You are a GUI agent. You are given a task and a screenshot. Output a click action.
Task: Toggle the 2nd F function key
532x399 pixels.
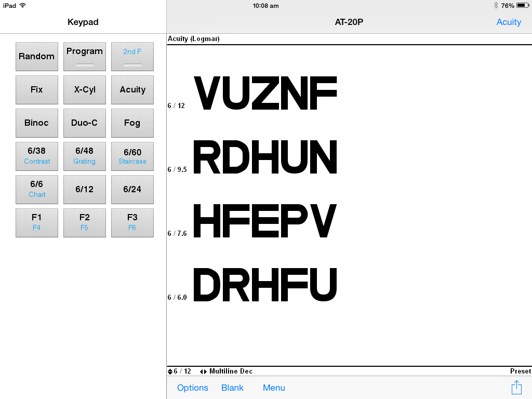coord(132,56)
